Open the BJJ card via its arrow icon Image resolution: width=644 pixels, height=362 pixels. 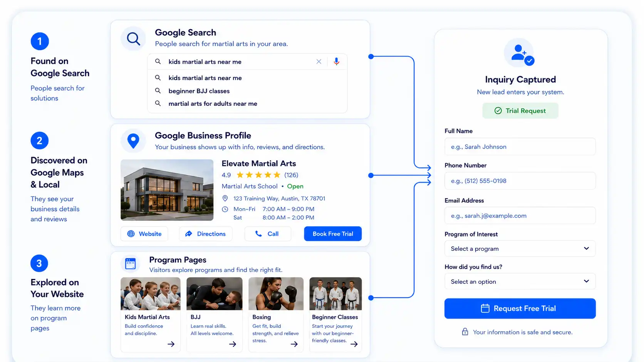(x=233, y=344)
